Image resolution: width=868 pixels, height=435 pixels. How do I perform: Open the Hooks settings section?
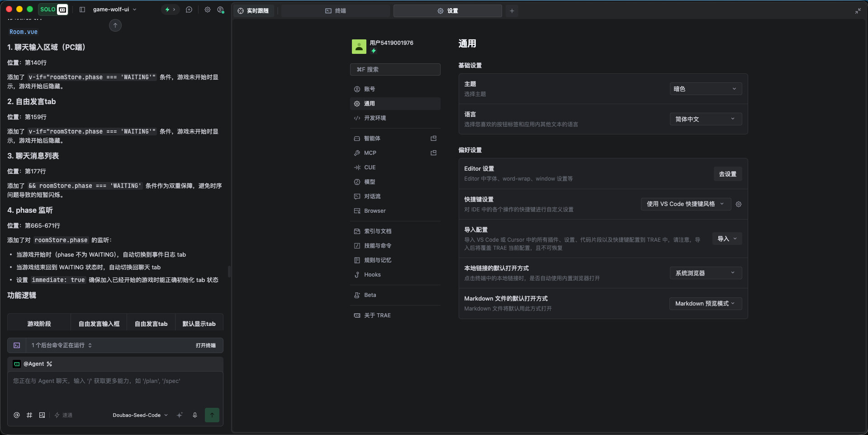(x=395, y=275)
